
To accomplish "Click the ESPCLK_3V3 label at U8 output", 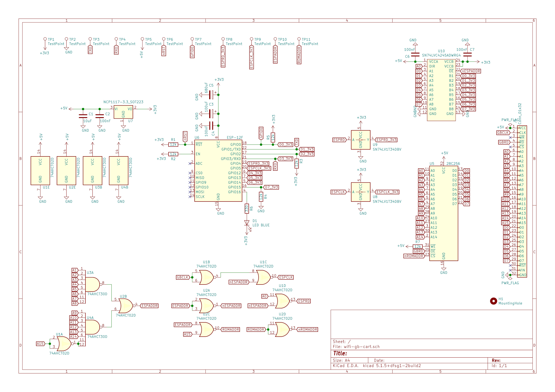I will [x=387, y=192].
